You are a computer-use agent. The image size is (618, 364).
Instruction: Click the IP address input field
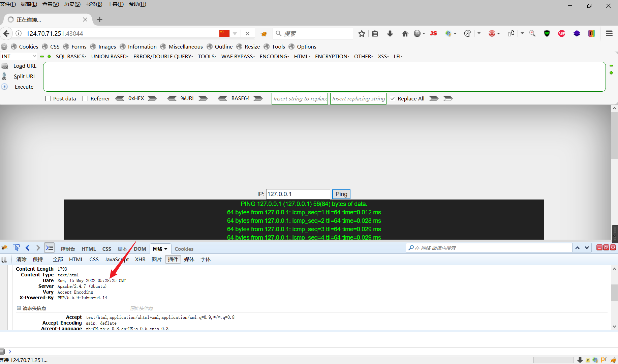click(298, 194)
